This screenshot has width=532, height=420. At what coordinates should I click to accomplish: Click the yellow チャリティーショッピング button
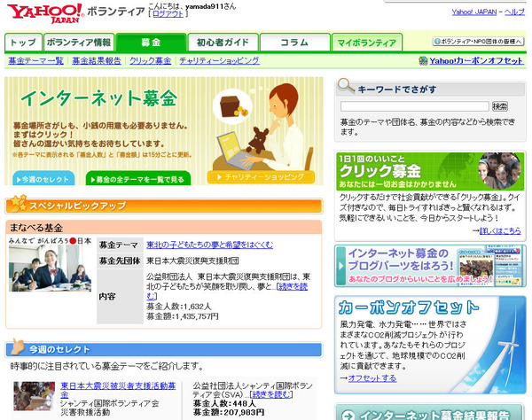point(261,177)
